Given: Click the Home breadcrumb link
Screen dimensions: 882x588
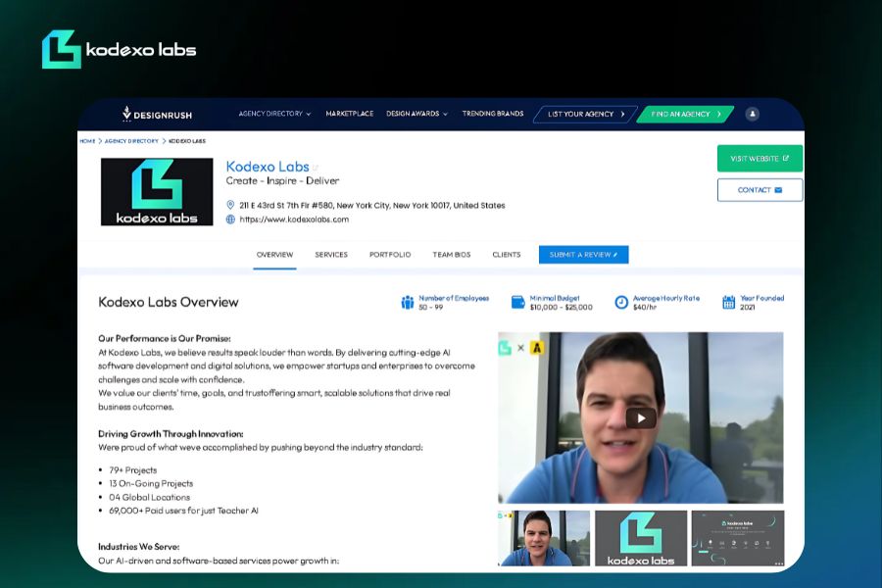Looking at the screenshot, I should coord(87,141).
